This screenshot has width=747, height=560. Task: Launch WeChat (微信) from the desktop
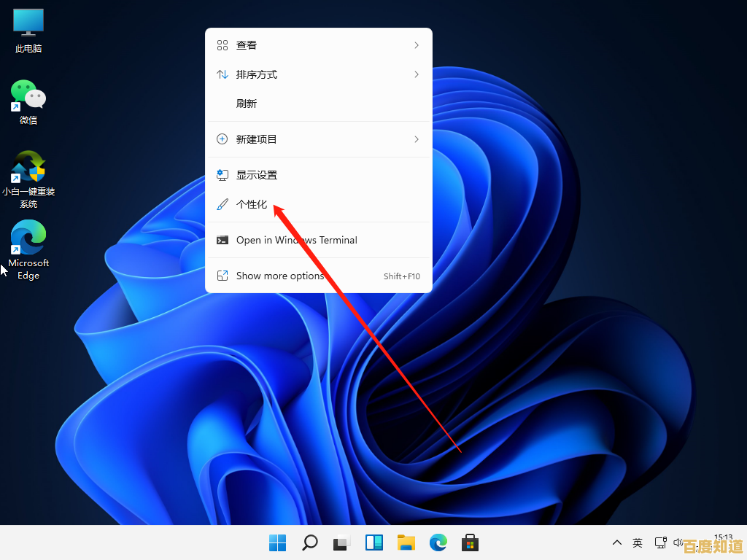[x=28, y=95]
